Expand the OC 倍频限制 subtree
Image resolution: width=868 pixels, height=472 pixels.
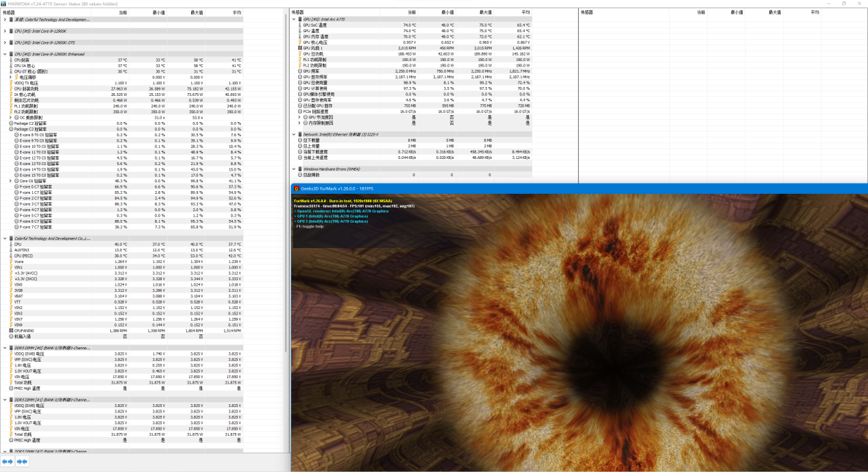pos(10,118)
